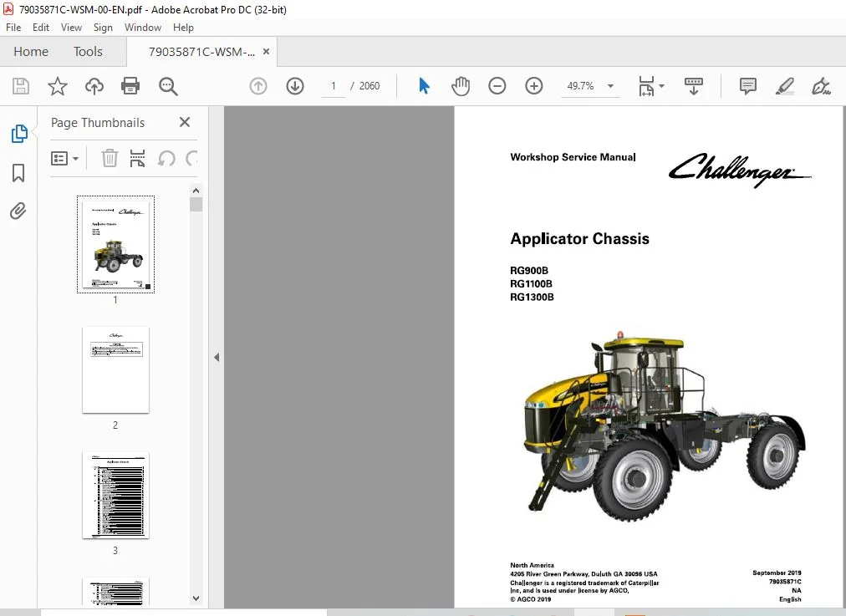Click the 'RG1100B' model text
This screenshot has width=846, height=616.
(531, 283)
